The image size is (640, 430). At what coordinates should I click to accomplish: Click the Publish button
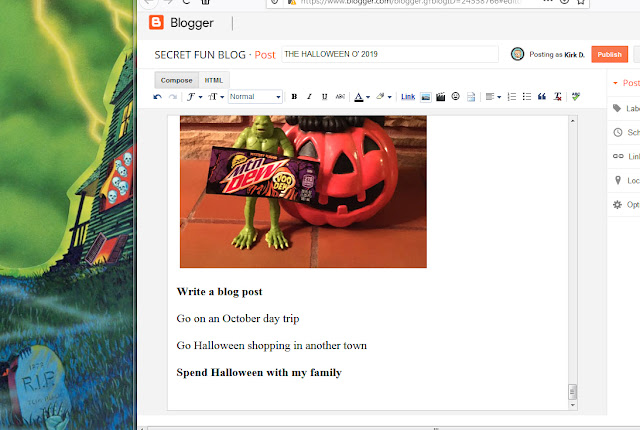609,54
